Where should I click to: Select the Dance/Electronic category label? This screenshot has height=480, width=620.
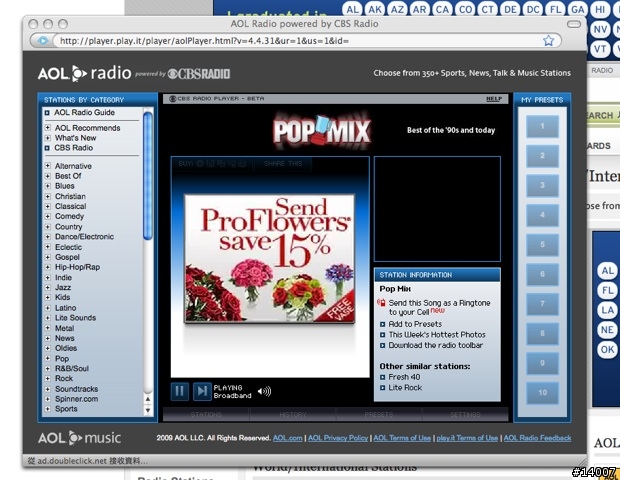tap(84, 236)
